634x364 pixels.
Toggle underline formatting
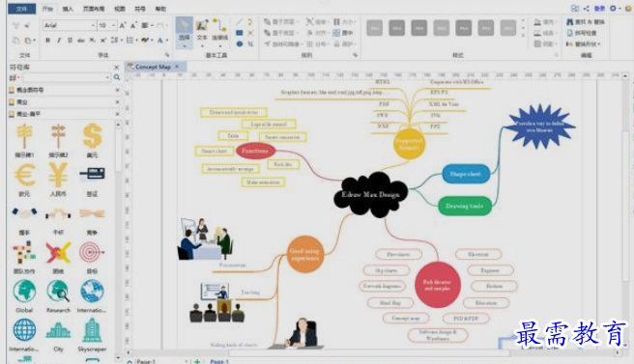pos(70,40)
